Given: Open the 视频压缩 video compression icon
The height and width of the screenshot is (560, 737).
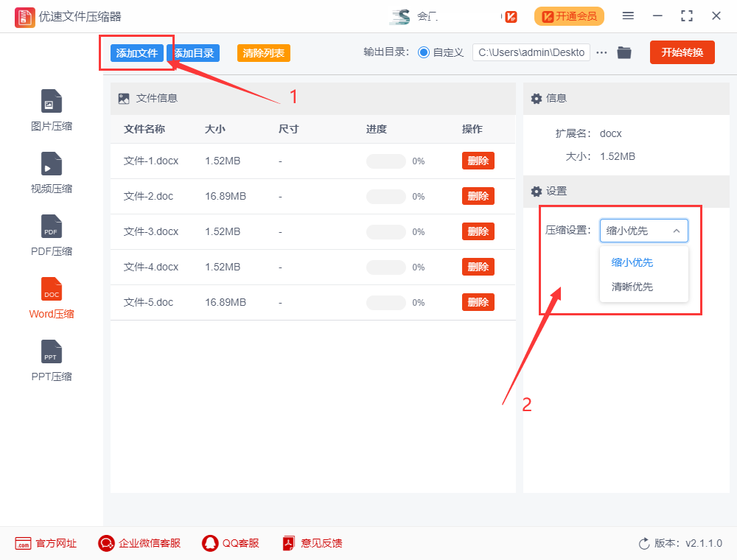Looking at the screenshot, I should coord(52,164).
